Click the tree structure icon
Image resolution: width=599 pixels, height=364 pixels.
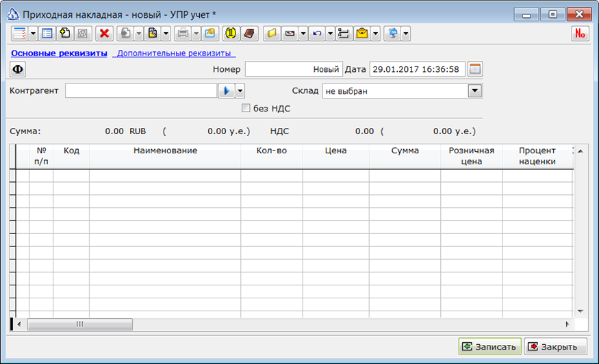pyautogui.click(x=344, y=34)
